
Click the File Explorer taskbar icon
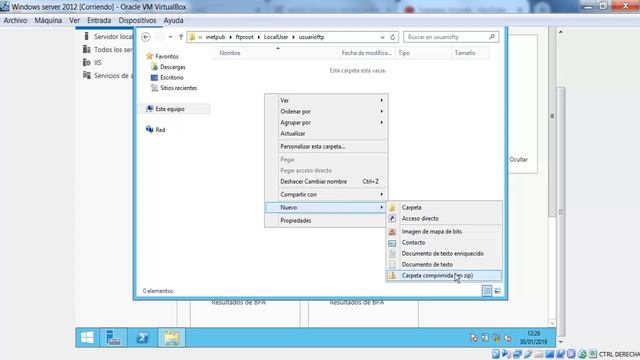[171, 338]
